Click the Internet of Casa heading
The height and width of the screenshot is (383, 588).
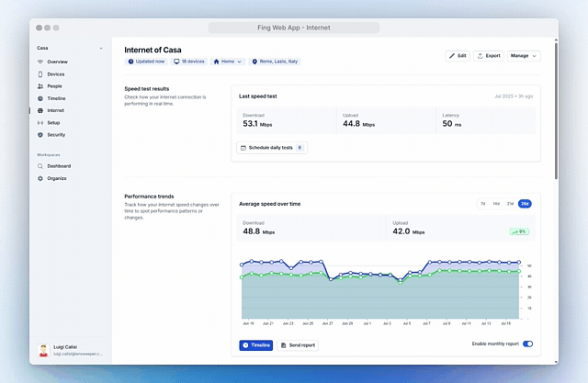click(x=153, y=51)
